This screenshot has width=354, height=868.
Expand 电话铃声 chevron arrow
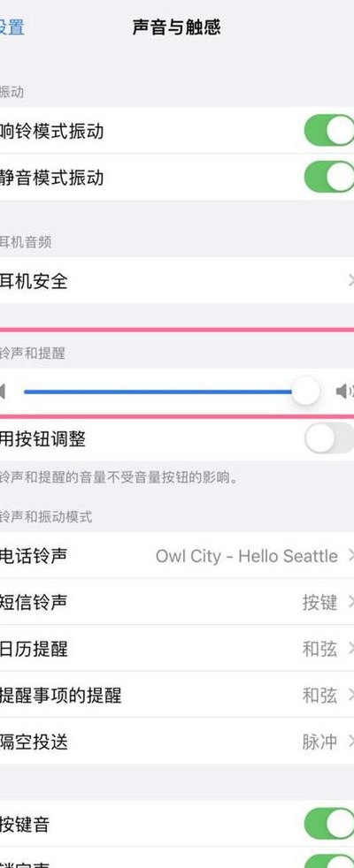pyautogui.click(x=350, y=555)
